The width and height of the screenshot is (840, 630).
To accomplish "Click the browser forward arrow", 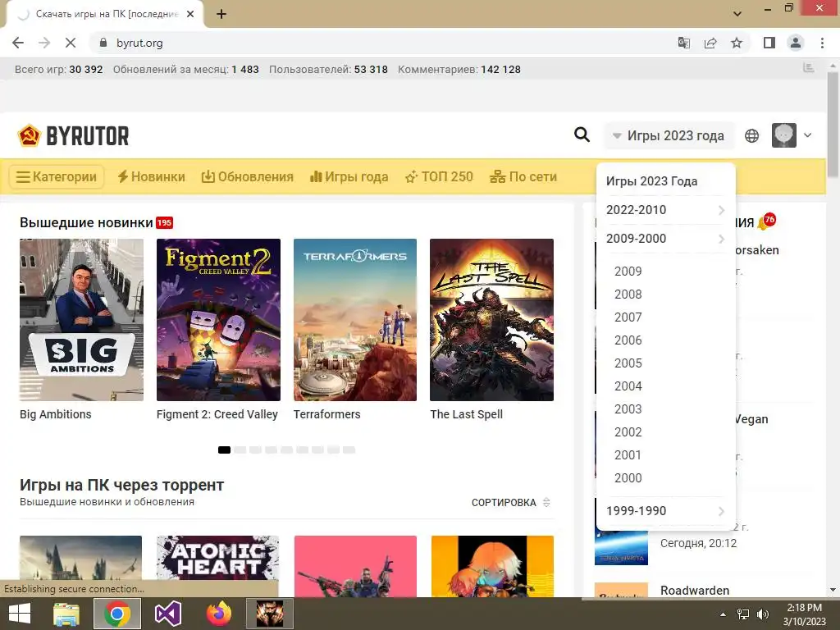I will coord(44,43).
